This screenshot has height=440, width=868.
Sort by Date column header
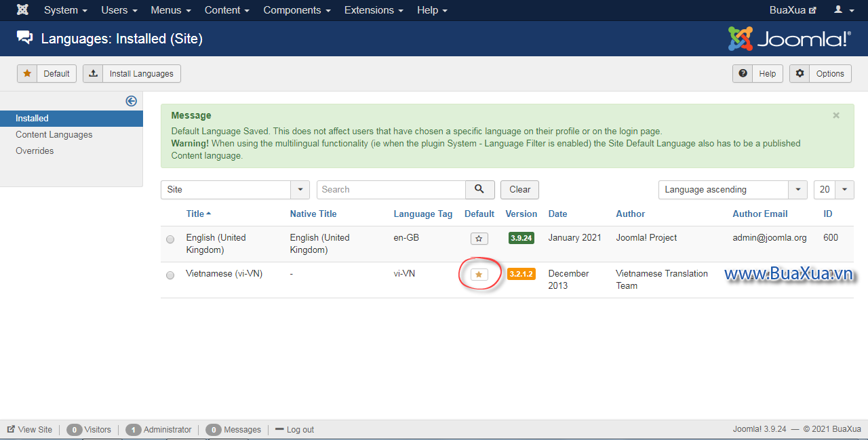click(558, 214)
